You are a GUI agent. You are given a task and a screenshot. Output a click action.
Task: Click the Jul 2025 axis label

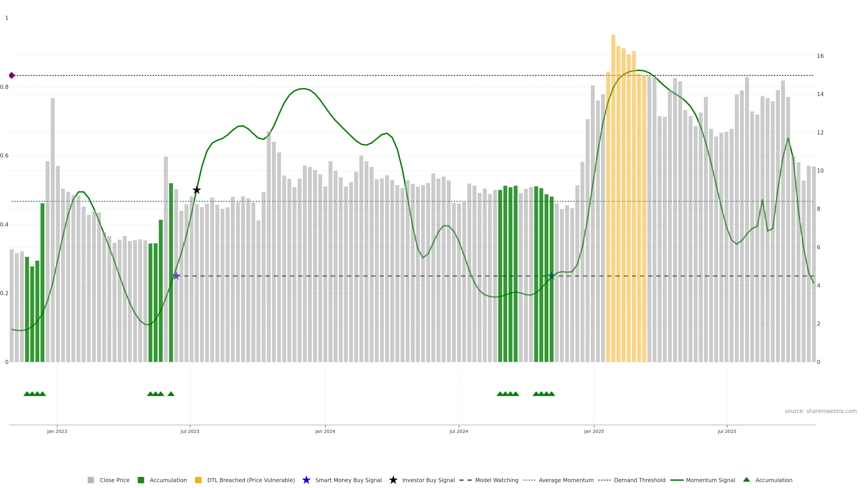point(727,431)
